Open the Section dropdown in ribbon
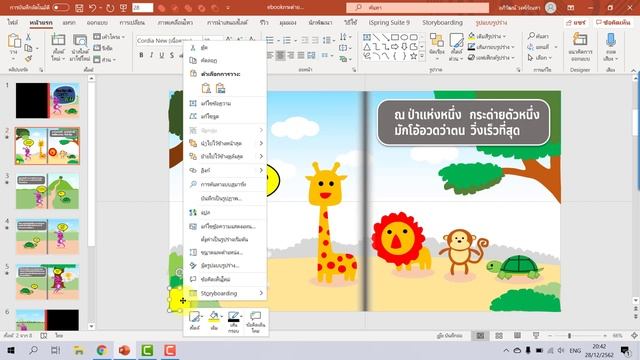 click(x=104, y=60)
